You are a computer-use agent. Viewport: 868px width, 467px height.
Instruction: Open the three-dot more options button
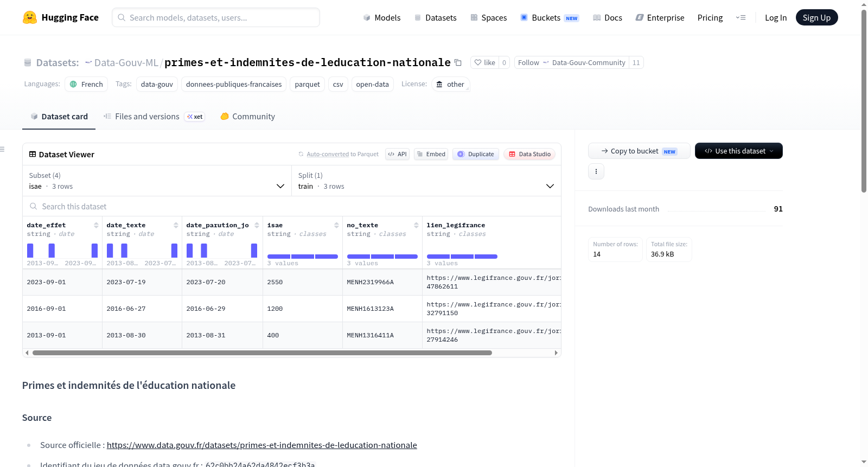pos(596,171)
